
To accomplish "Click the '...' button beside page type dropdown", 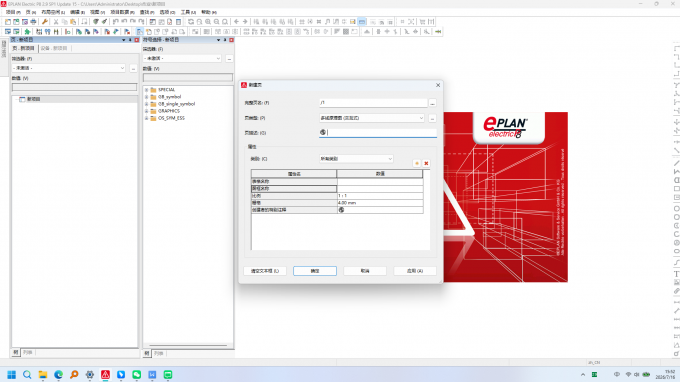I will pyautogui.click(x=432, y=118).
